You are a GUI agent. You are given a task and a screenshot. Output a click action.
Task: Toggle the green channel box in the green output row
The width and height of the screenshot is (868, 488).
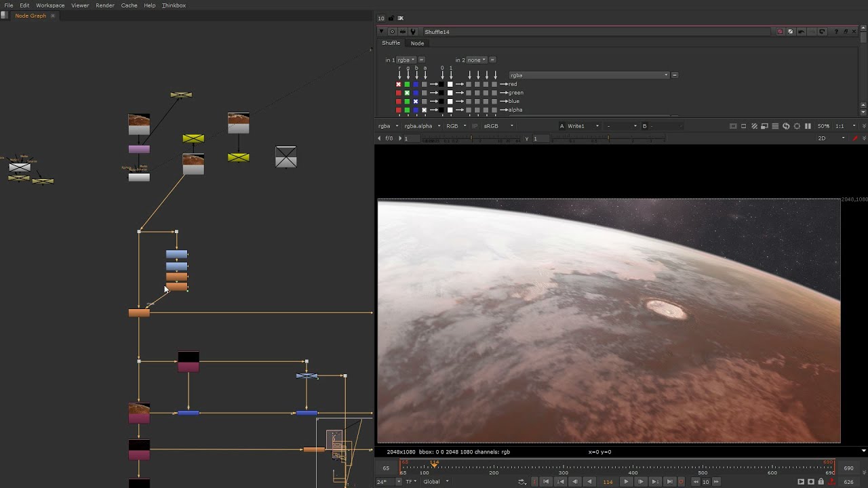pyautogui.click(x=407, y=93)
